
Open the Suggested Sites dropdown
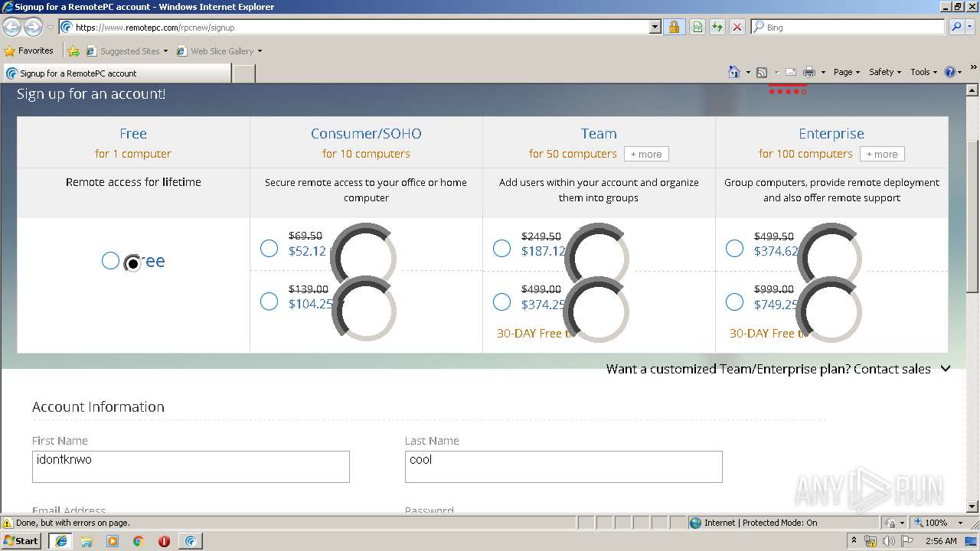[x=165, y=51]
